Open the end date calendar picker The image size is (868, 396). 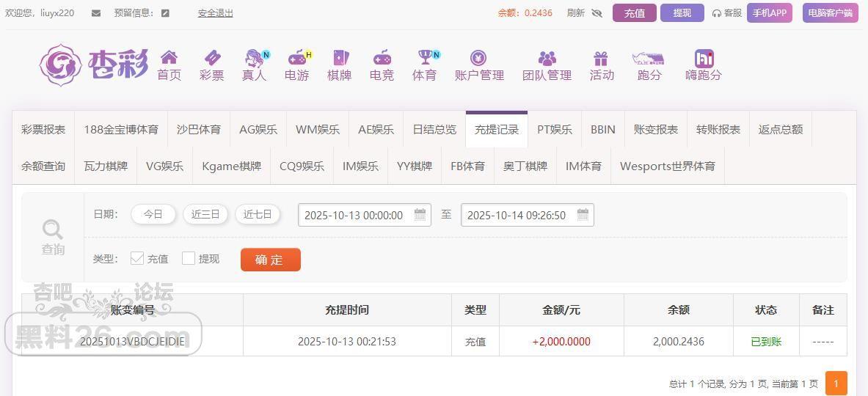click(x=583, y=215)
